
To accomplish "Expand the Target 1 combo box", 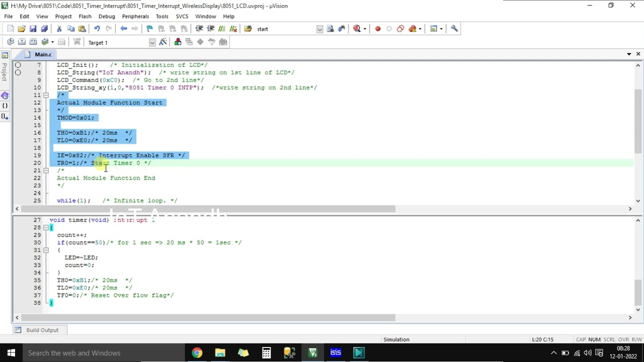I will coord(152,43).
